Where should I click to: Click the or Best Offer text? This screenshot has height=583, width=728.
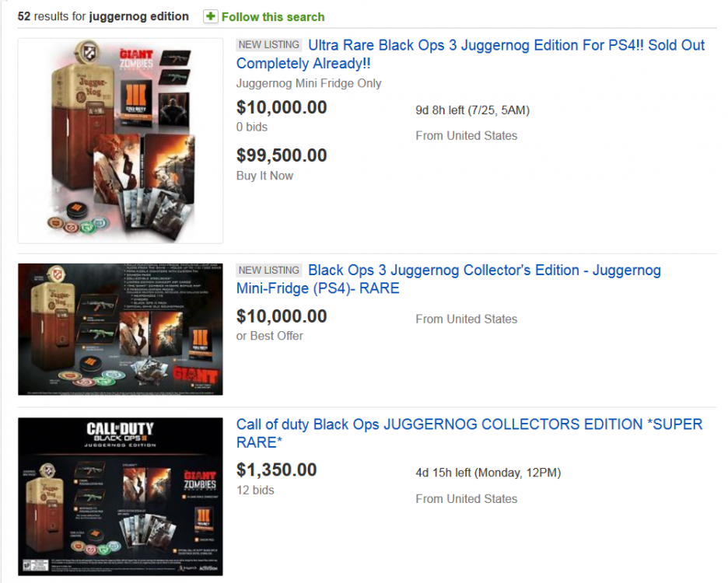[269, 336]
